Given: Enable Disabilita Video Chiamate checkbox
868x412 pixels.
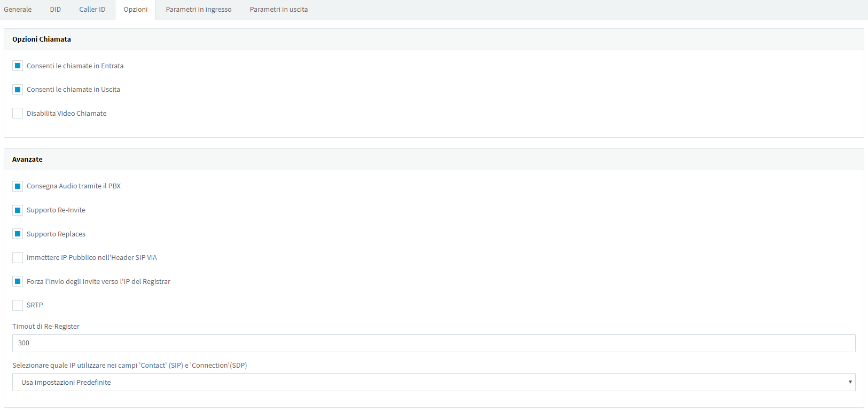Looking at the screenshot, I should tap(18, 113).
